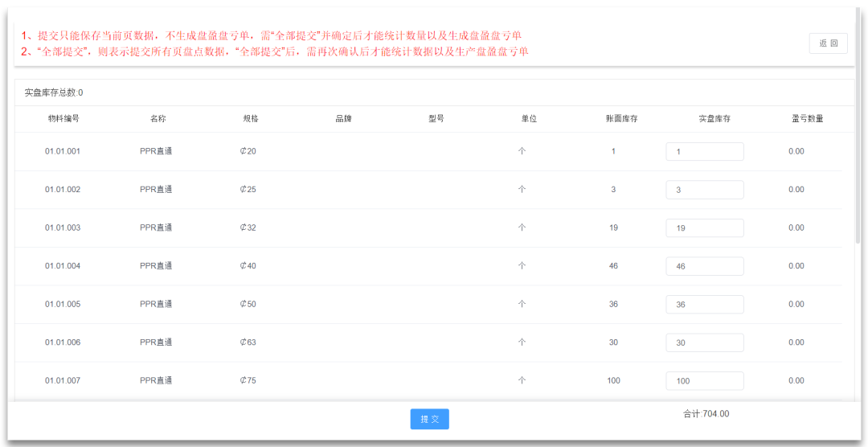Click PPR直通 name in row 01.01.004
Screen dimensions: 868x447
pyautogui.click(x=156, y=266)
